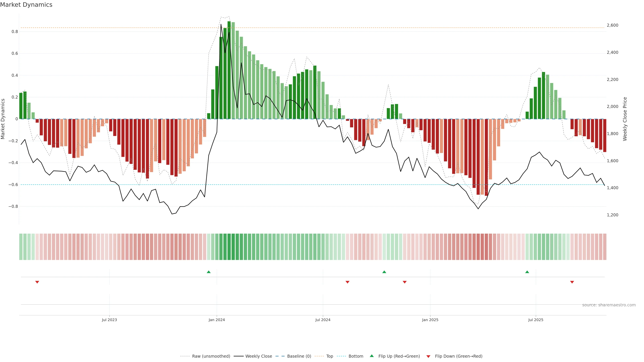Click the Jul 2025 x-axis label
Viewport: 644px width, 362px height.
[x=536, y=320]
